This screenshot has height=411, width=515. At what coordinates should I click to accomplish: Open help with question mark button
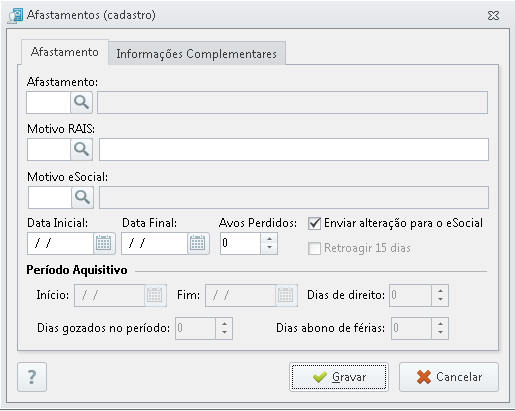point(32,377)
